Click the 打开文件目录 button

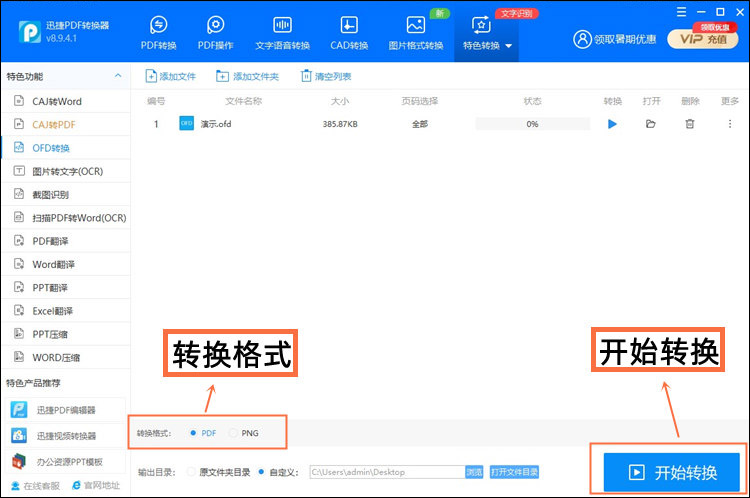[514, 472]
